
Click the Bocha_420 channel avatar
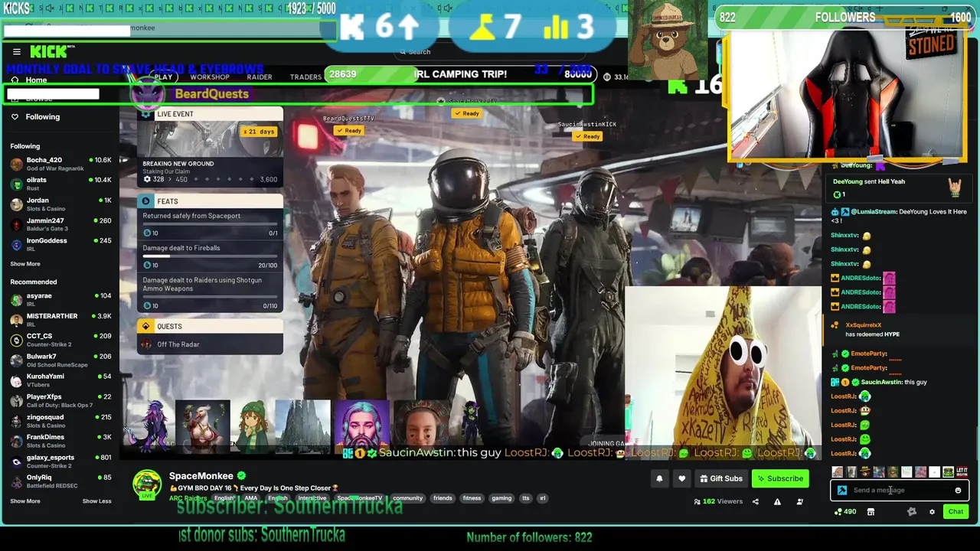pos(16,164)
